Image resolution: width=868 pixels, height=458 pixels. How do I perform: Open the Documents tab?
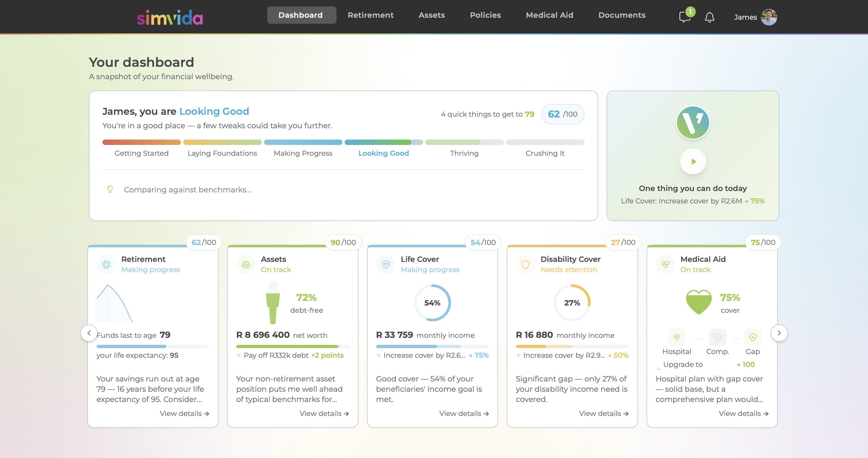[622, 15]
